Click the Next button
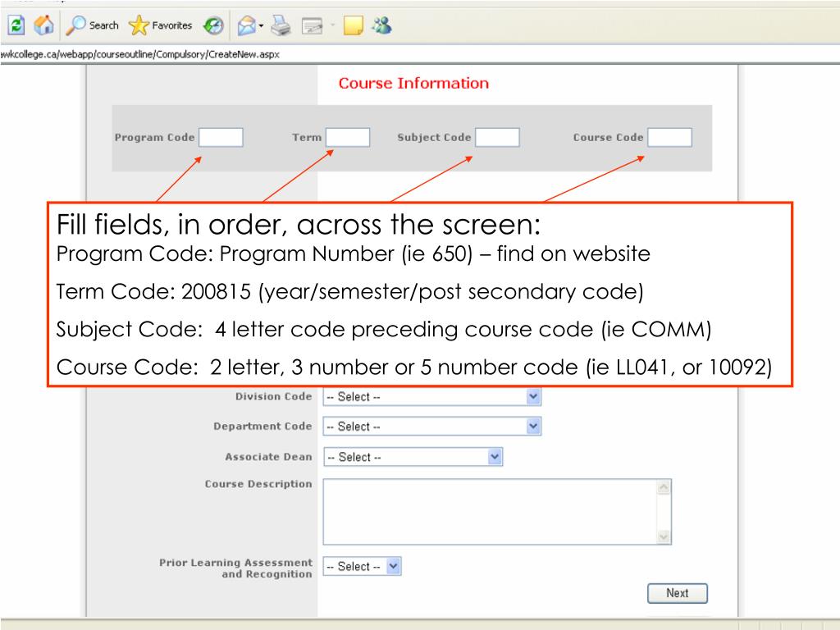 coord(677,593)
